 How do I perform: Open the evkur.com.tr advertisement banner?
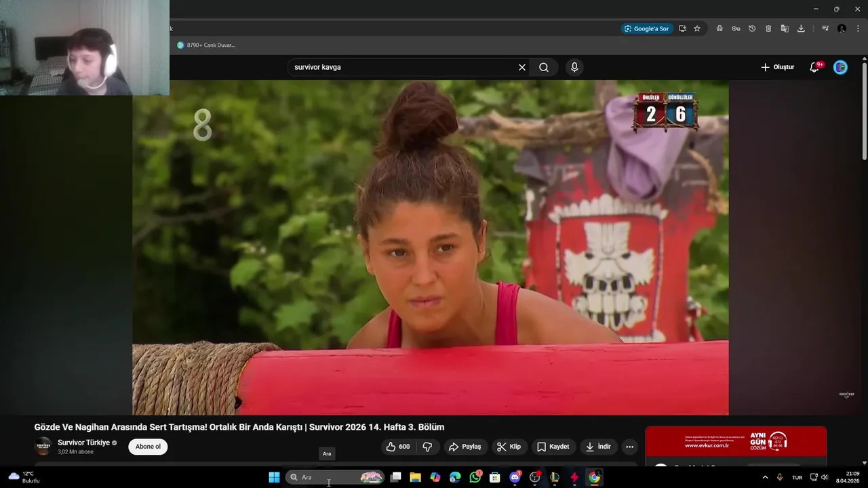(736, 442)
